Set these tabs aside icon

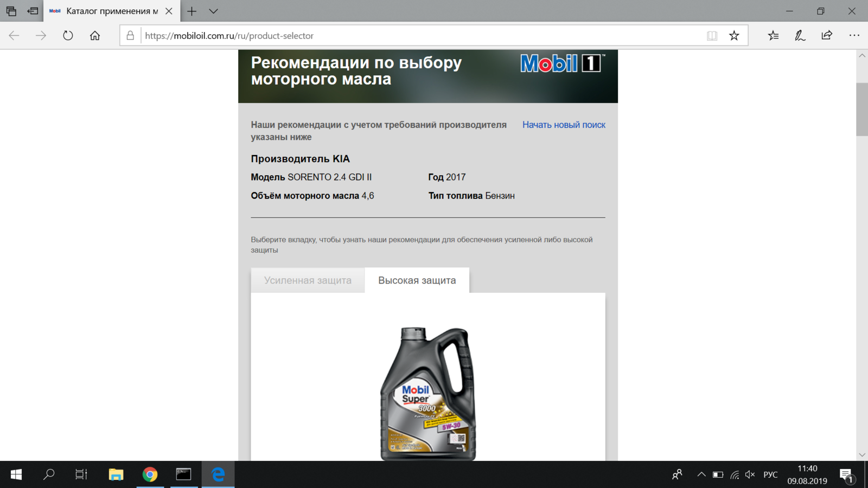pos(33,11)
